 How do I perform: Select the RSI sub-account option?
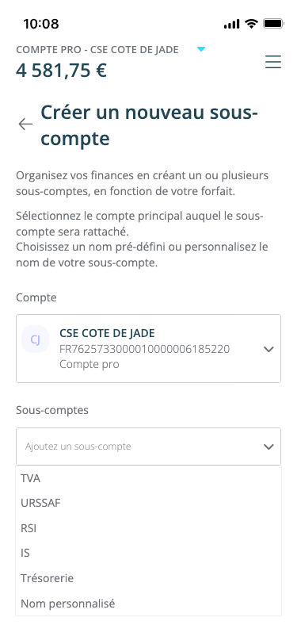click(149, 528)
